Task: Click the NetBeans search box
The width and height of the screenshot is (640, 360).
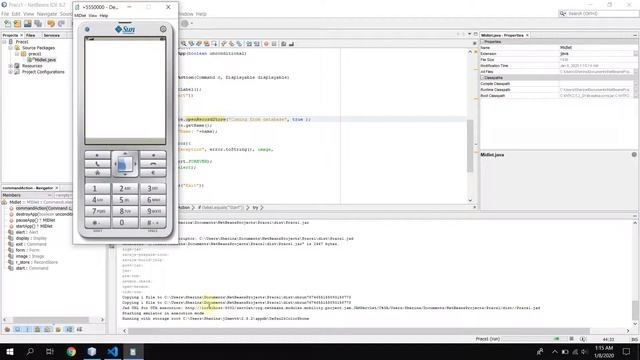Action: (598, 14)
